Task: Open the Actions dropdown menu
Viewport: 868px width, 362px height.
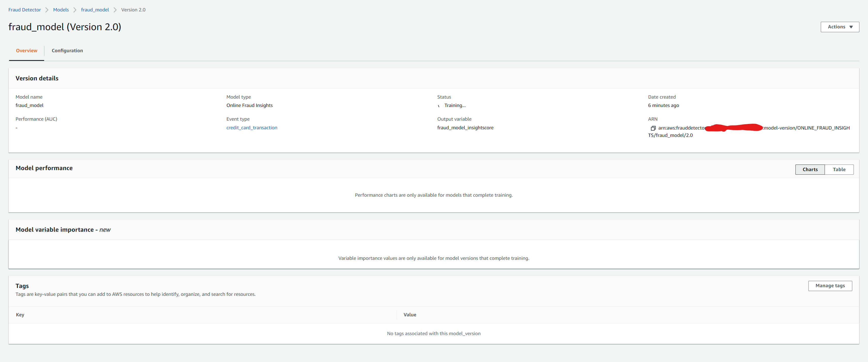Action: pos(839,27)
